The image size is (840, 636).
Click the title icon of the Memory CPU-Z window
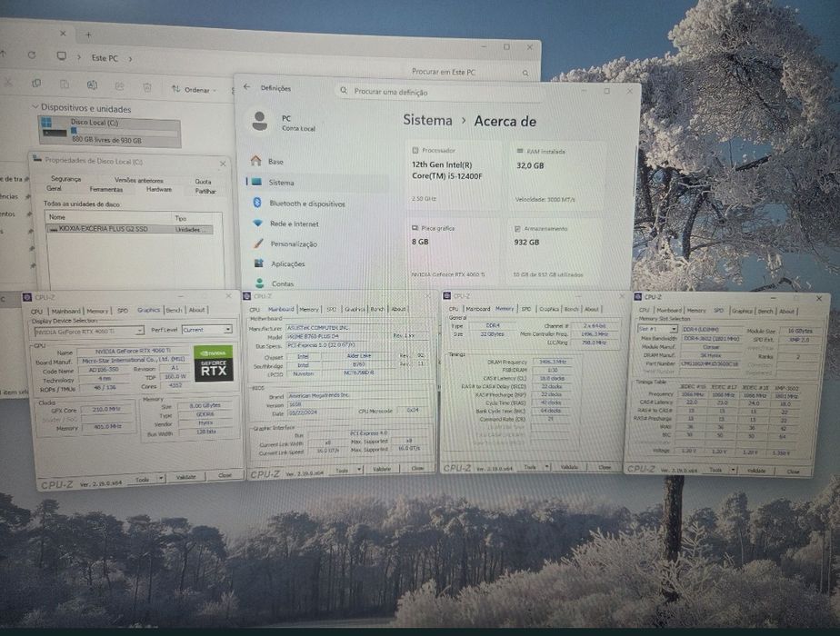point(446,295)
